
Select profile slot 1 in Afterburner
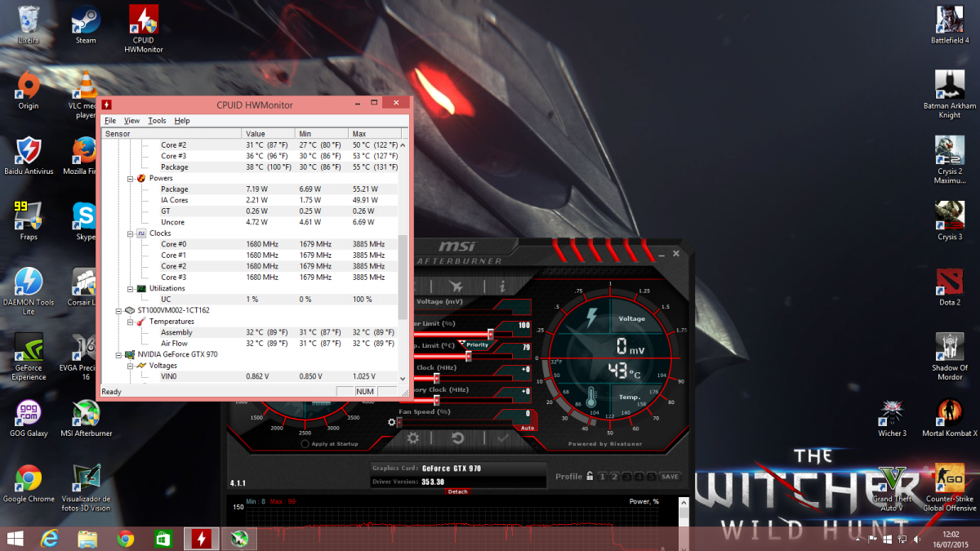[x=602, y=477]
